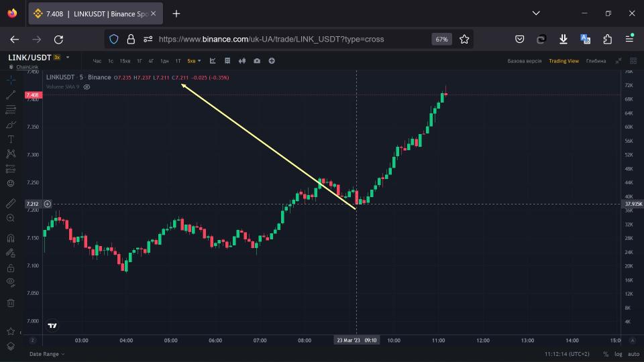
Task: Click the browser address bar URL
Action: [271, 39]
